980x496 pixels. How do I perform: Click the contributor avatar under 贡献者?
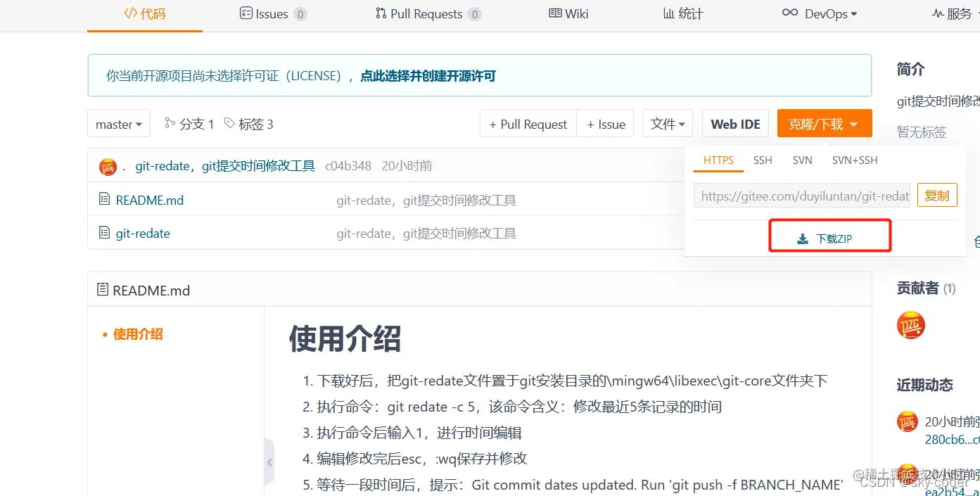(911, 325)
